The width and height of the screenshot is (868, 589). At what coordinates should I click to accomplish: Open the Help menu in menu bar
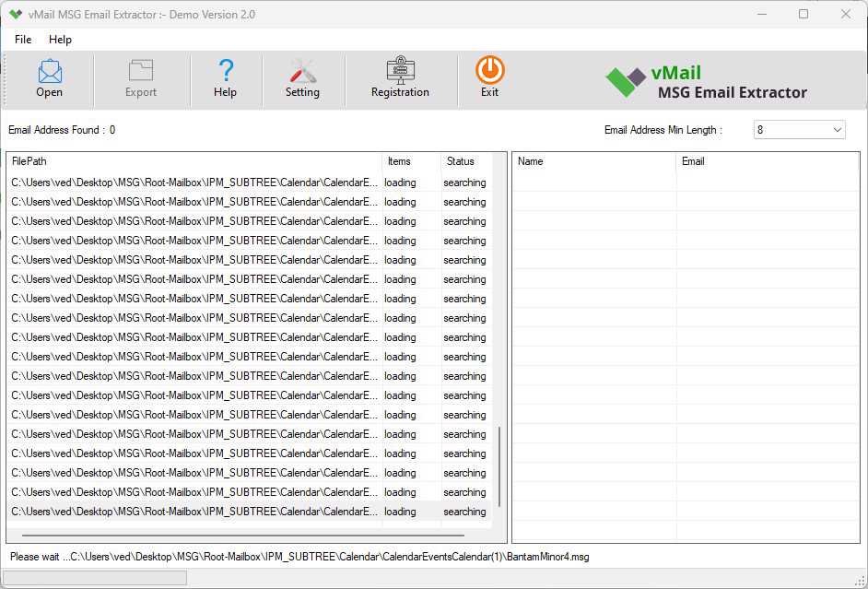point(60,40)
